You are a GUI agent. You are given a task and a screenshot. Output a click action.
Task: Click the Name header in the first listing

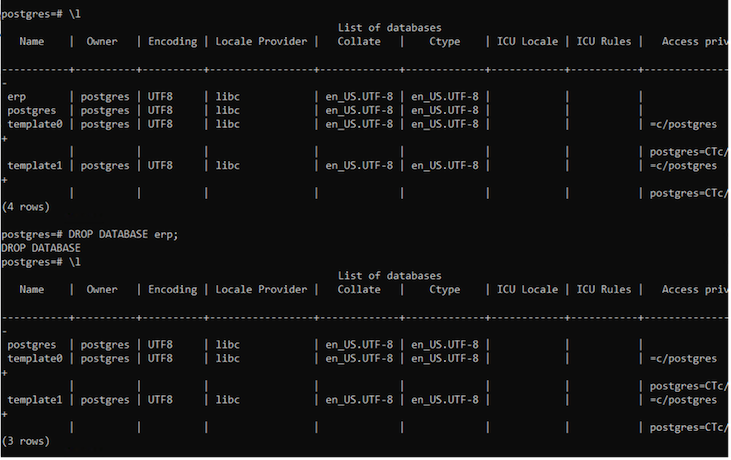(x=32, y=41)
